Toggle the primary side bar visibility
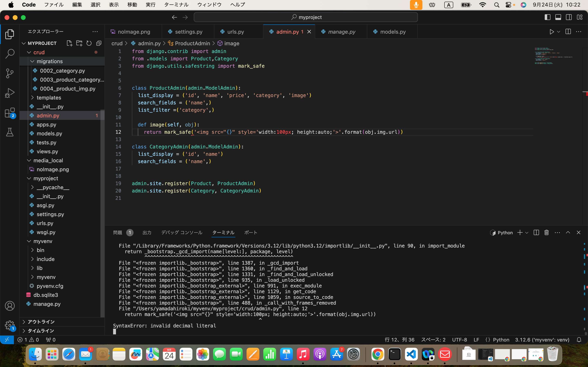The image size is (588, 367). tap(547, 17)
